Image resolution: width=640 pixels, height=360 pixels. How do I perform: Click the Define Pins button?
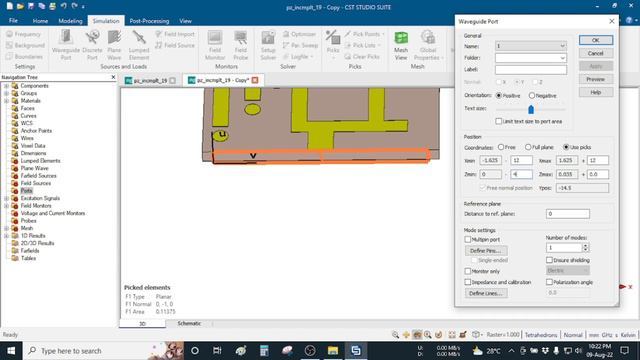pos(486,251)
